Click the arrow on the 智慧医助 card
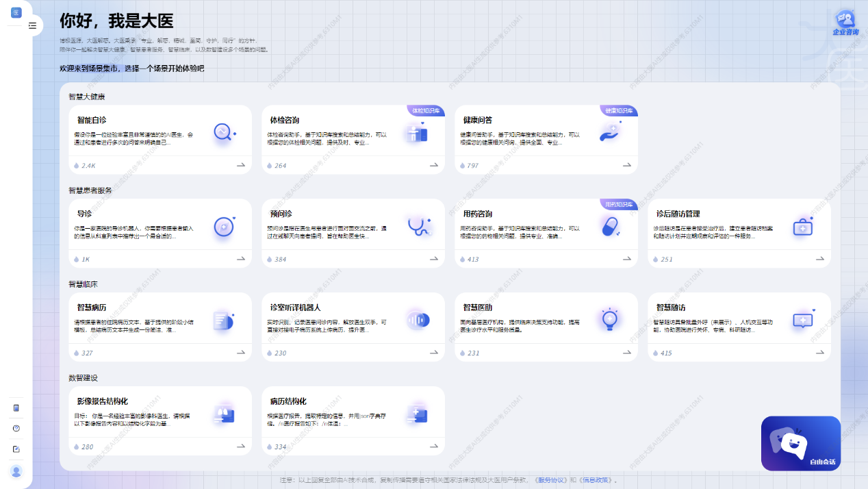Screen dimensions: 868x489 pyautogui.click(x=627, y=353)
